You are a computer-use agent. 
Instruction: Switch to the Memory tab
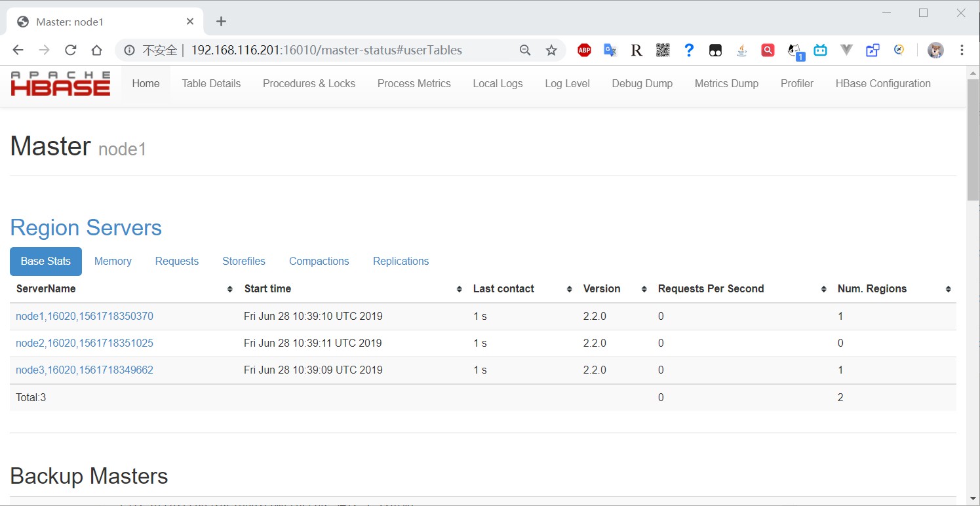113,261
